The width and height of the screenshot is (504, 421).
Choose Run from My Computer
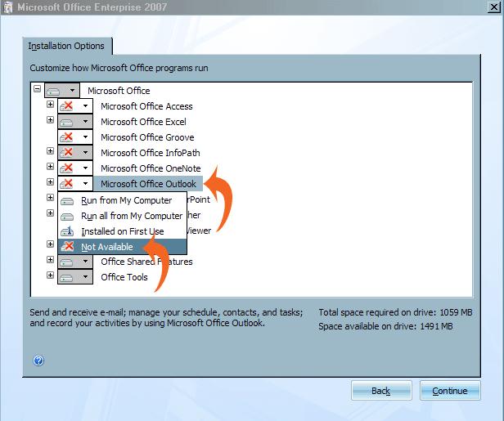(122, 200)
